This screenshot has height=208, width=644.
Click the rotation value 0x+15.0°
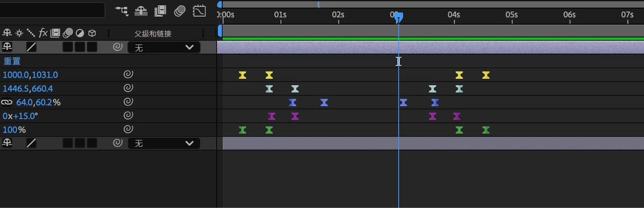(20, 115)
